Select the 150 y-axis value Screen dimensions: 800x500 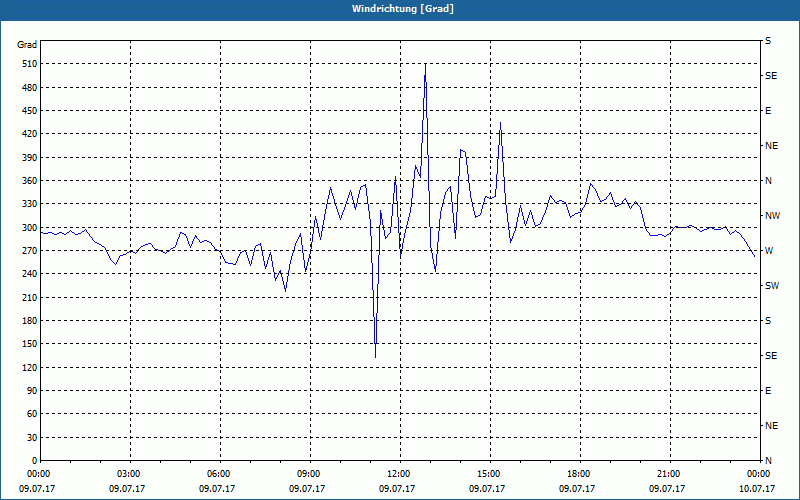31,344
